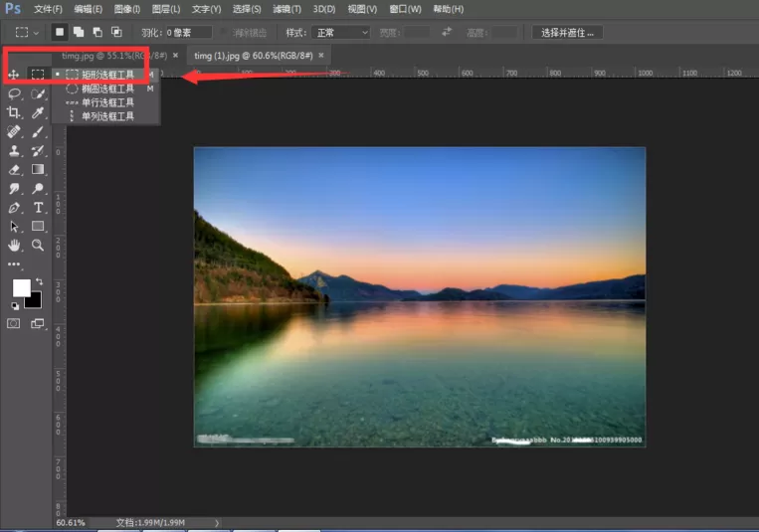Expand the status bar info arrow
The height and width of the screenshot is (532, 759).
tap(217, 523)
